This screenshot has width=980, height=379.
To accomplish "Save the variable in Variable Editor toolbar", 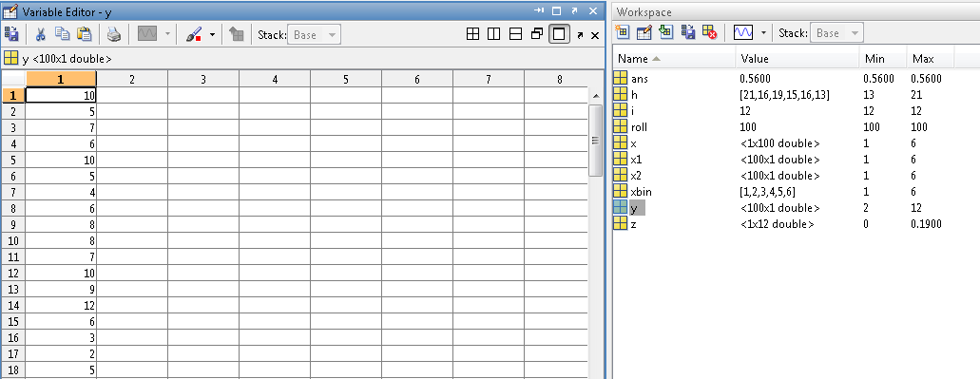I will (11, 34).
